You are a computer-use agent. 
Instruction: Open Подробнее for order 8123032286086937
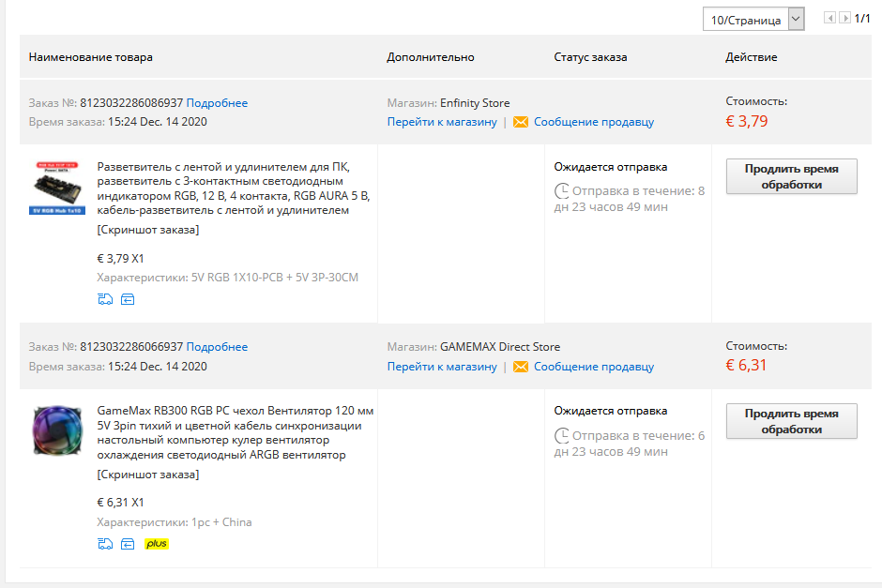pos(217,103)
